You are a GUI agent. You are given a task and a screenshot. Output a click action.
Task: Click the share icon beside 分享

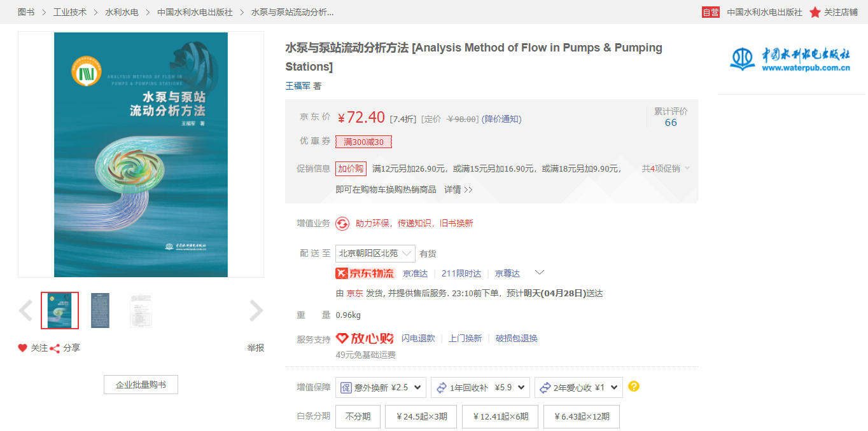pyautogui.click(x=55, y=348)
